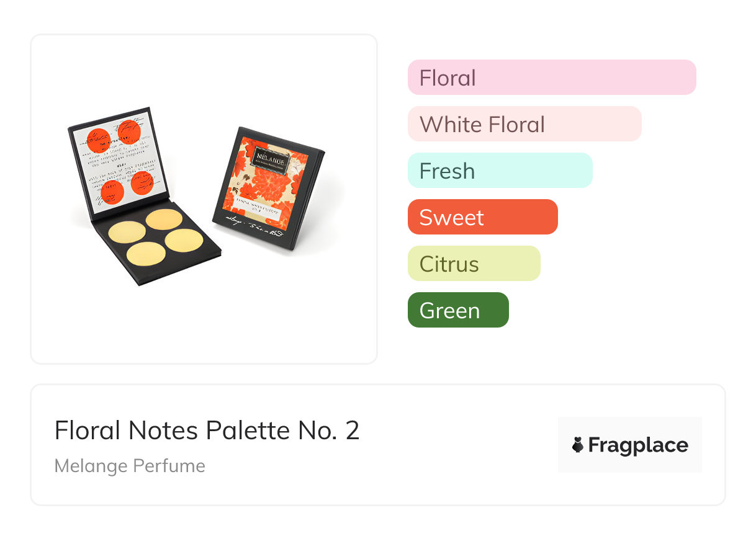Select the leftmost yellow perfume pan
The width and height of the screenshot is (756, 536).
pyautogui.click(x=127, y=232)
